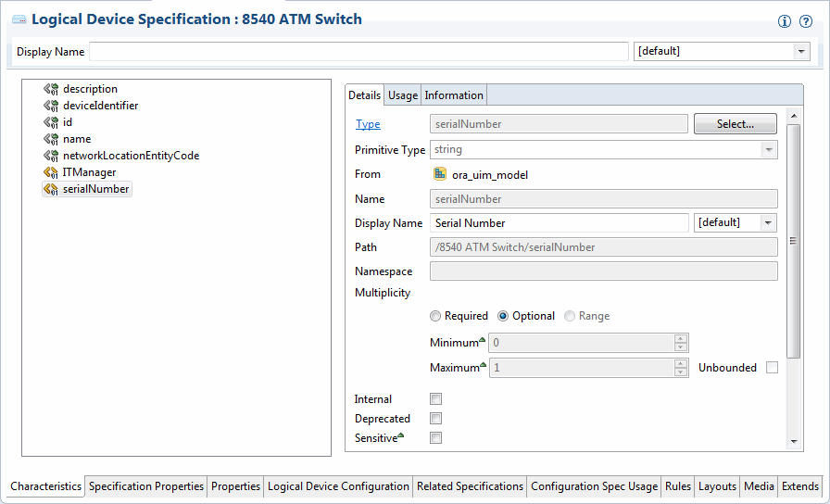This screenshot has width=830, height=504.
Task: Click the Details panel vertical scrollbar
Action: [793, 241]
